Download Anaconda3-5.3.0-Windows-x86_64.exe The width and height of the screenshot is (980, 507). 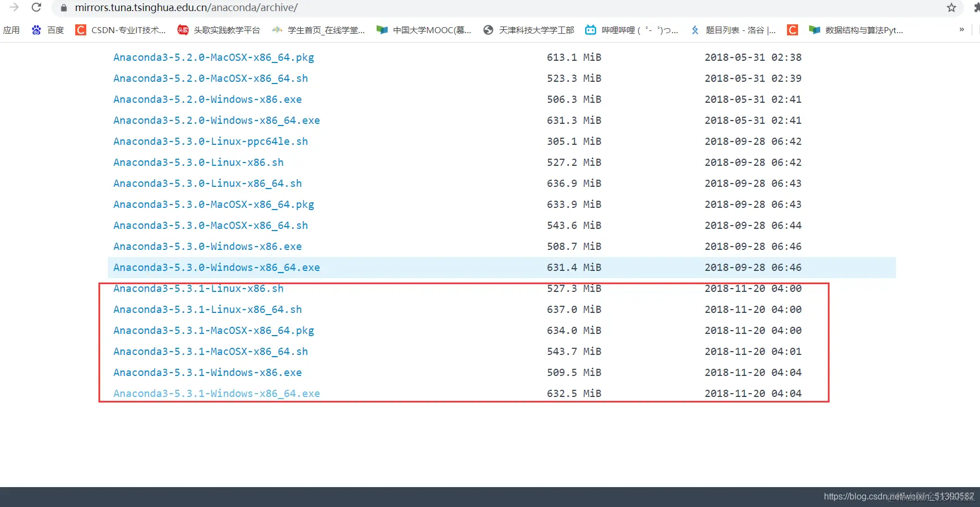[217, 268]
